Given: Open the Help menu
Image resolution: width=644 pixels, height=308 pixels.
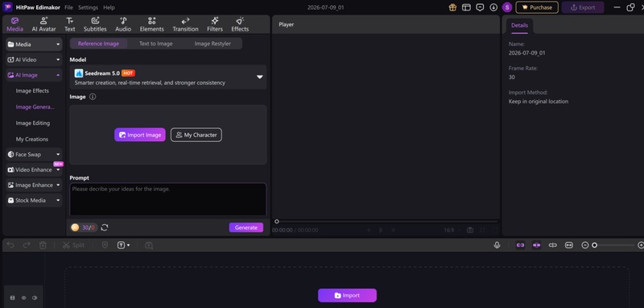Looking at the screenshot, I should coord(109,7).
